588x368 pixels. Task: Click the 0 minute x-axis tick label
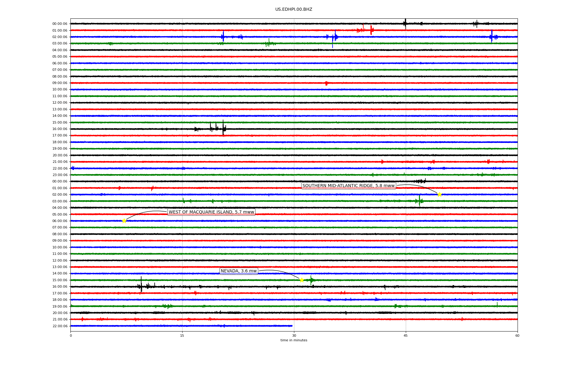pyautogui.click(x=71, y=336)
